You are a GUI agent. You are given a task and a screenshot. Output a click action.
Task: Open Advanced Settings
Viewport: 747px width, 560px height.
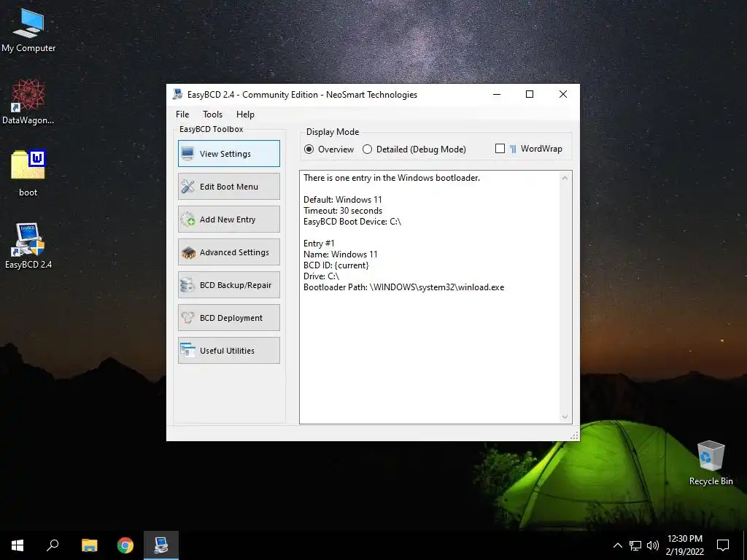(x=229, y=252)
